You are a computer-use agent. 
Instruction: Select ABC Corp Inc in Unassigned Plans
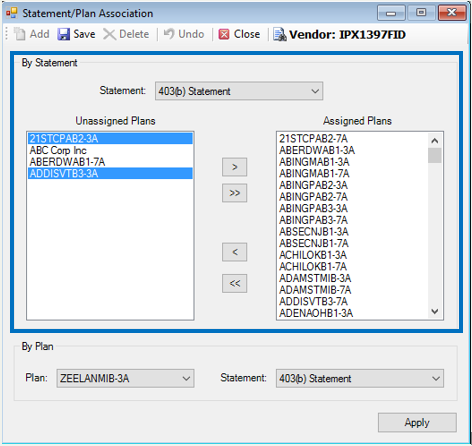[110, 150]
